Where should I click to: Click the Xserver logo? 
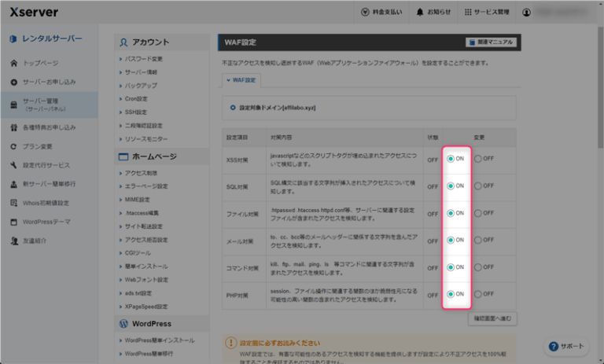click(34, 12)
